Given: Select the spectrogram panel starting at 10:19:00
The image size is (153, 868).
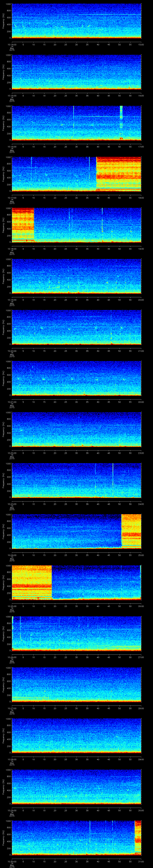Looking at the screenshot, I should (76, 276).
